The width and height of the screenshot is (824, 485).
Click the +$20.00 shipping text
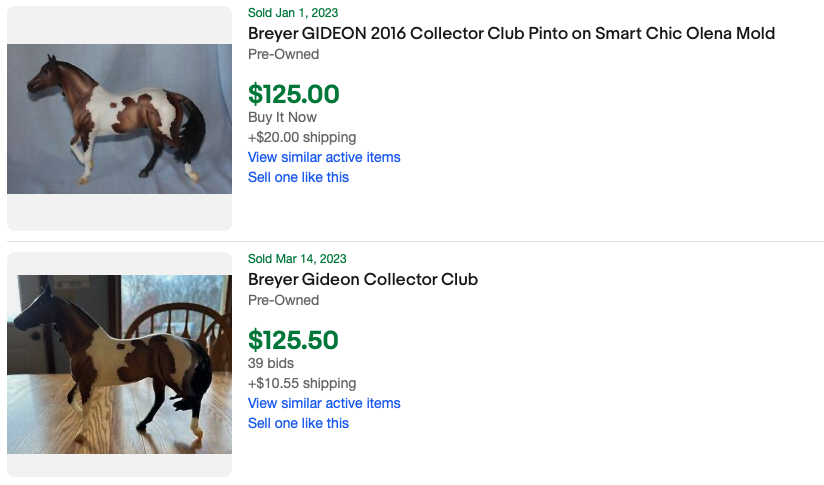click(x=302, y=137)
